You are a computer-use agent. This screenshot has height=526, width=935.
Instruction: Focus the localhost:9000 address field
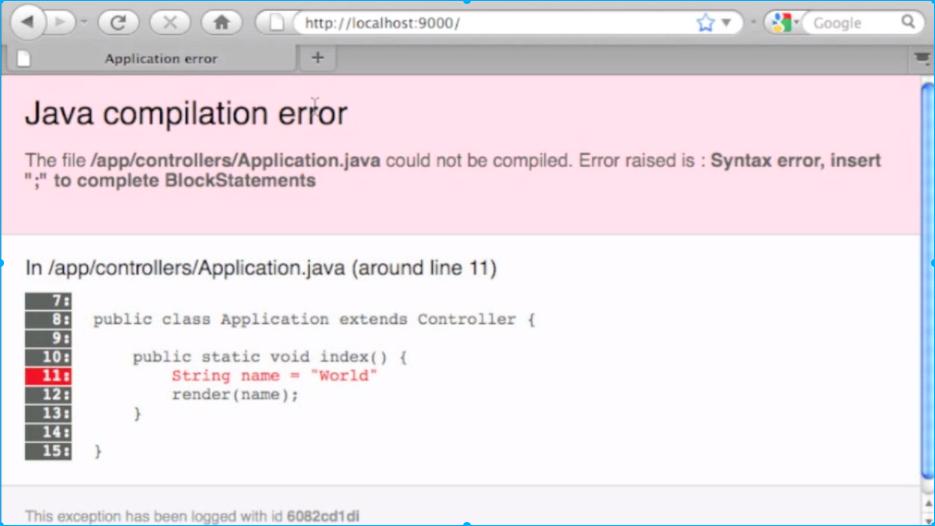point(495,23)
